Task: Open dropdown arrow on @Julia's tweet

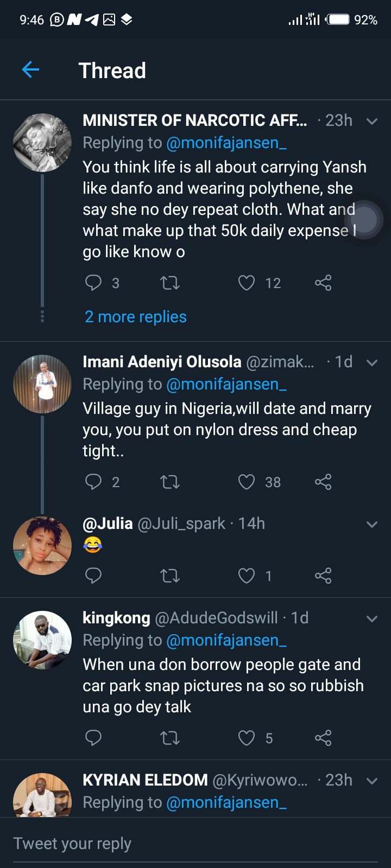Action: coord(372,524)
